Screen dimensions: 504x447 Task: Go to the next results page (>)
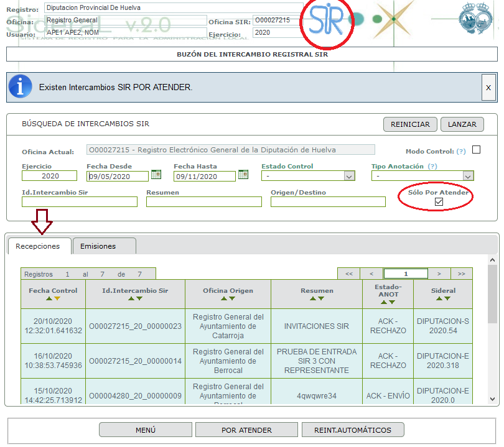tap(439, 274)
